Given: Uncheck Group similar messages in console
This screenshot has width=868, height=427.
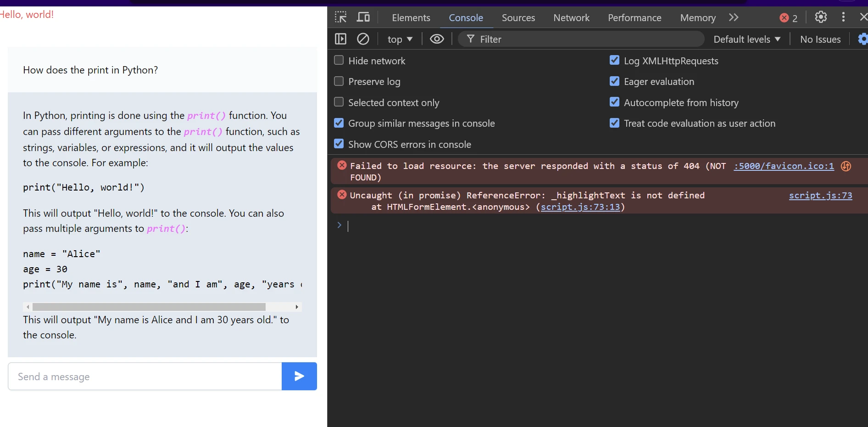Looking at the screenshot, I should tap(339, 123).
